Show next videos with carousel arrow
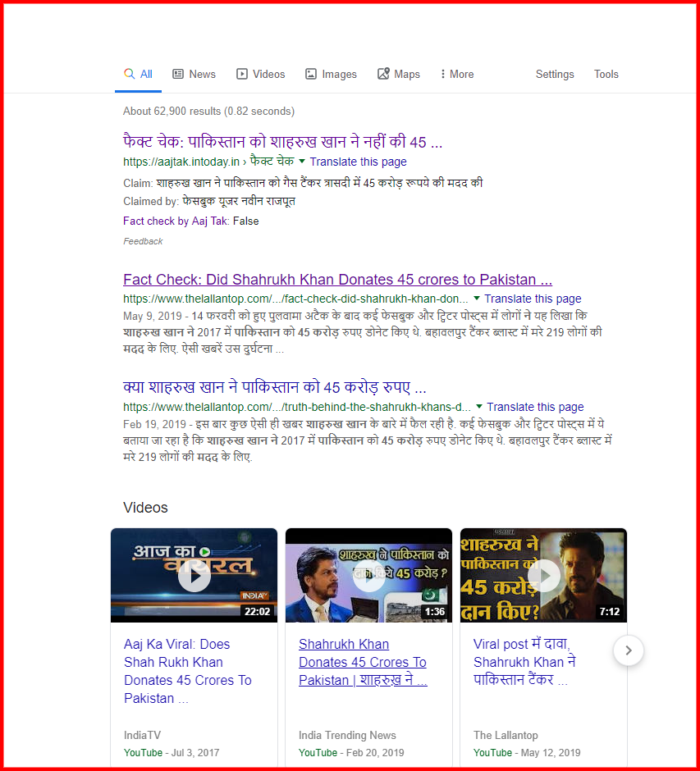This screenshot has width=700, height=771. click(x=628, y=650)
